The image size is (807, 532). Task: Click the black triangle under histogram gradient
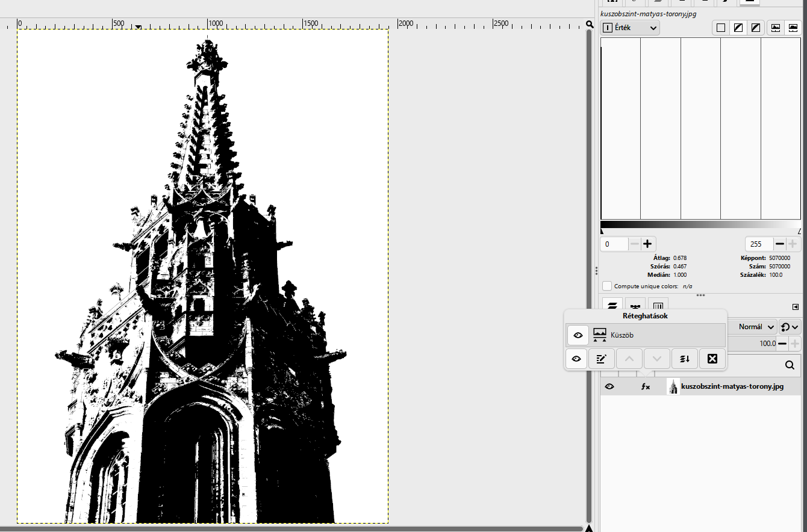click(x=602, y=232)
